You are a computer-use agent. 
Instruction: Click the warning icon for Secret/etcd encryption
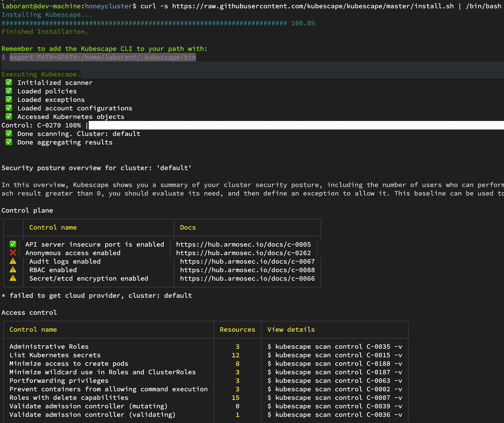tap(13, 278)
